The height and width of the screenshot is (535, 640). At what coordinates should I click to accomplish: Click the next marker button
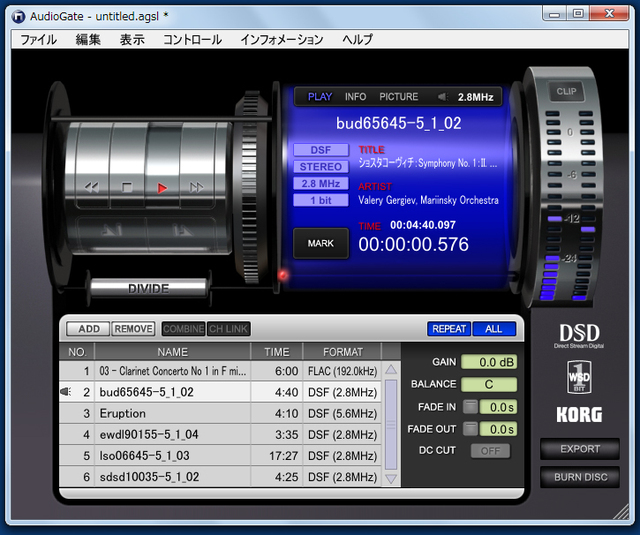pyautogui.click(x=182, y=230)
